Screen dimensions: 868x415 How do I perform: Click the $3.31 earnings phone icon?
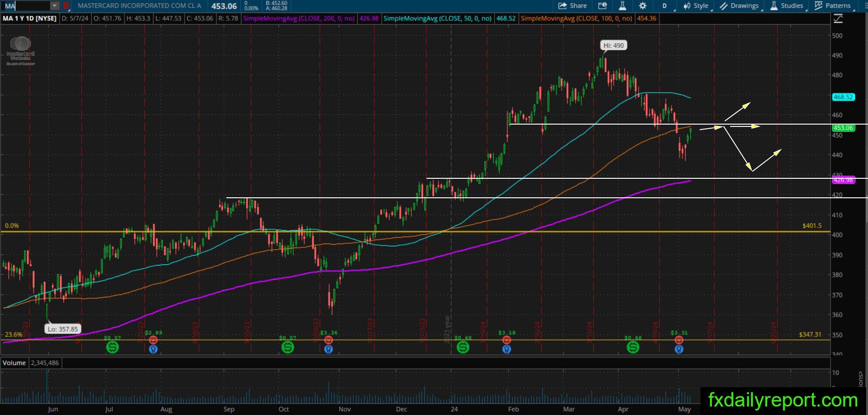[679, 340]
